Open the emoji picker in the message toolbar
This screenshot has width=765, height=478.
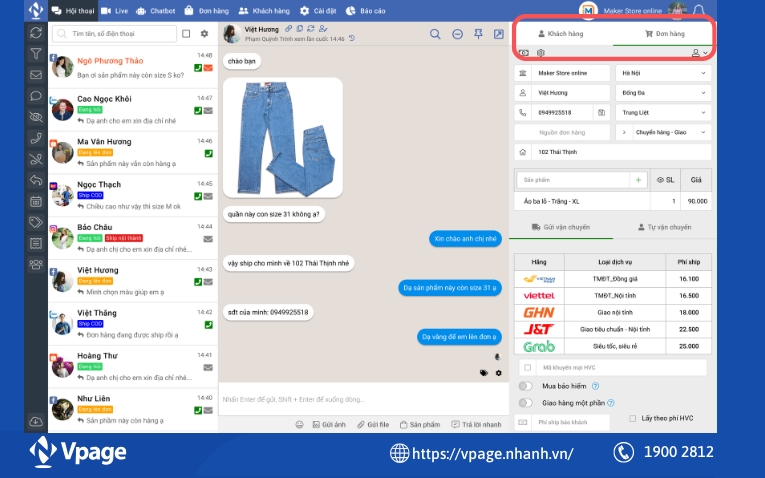299,425
